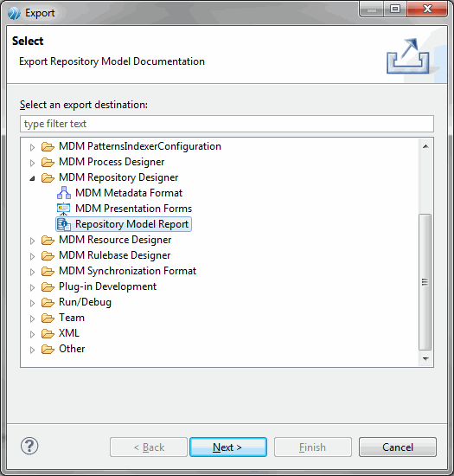Expand the MDM Rulebase Designer node
Screen dimensions: 454x476
tap(32, 256)
